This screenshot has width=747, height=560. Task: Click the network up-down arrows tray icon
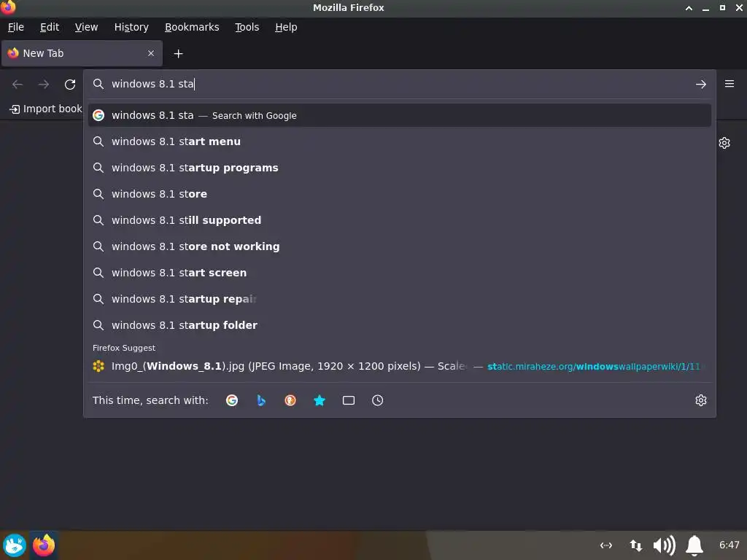(636, 545)
